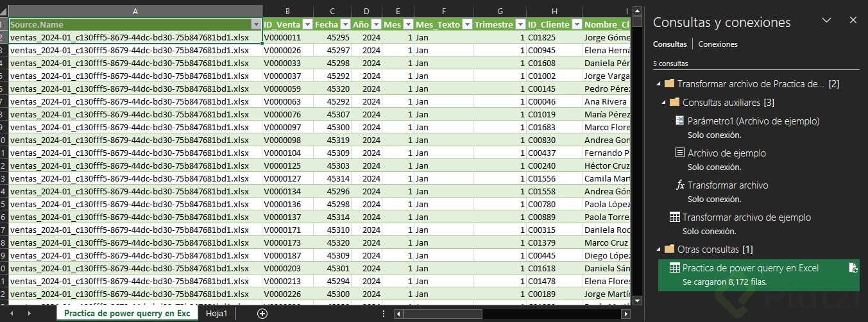This screenshot has height=322, width=868.
Task: Select client ID cell C00046
Action: (554, 102)
